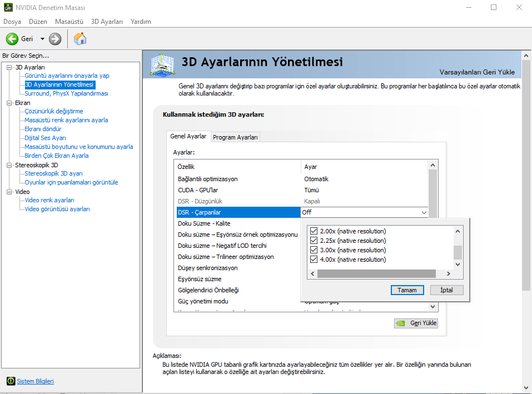Uncheck 3.00x (native resolution) option

click(314, 250)
